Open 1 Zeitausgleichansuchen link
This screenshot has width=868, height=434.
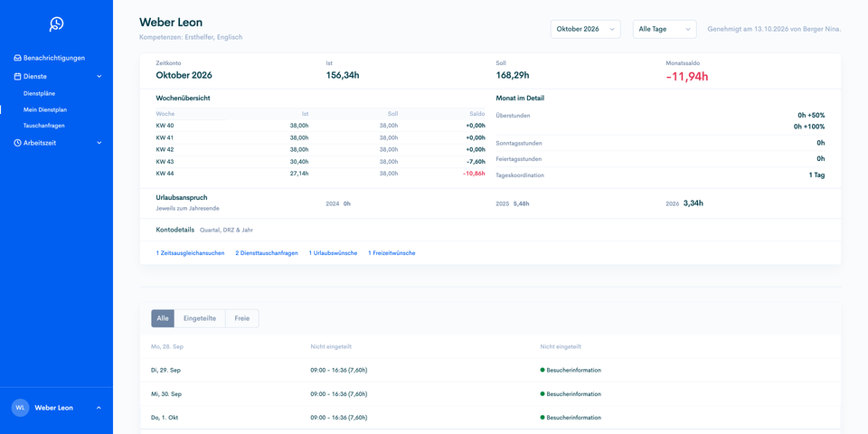pos(191,253)
